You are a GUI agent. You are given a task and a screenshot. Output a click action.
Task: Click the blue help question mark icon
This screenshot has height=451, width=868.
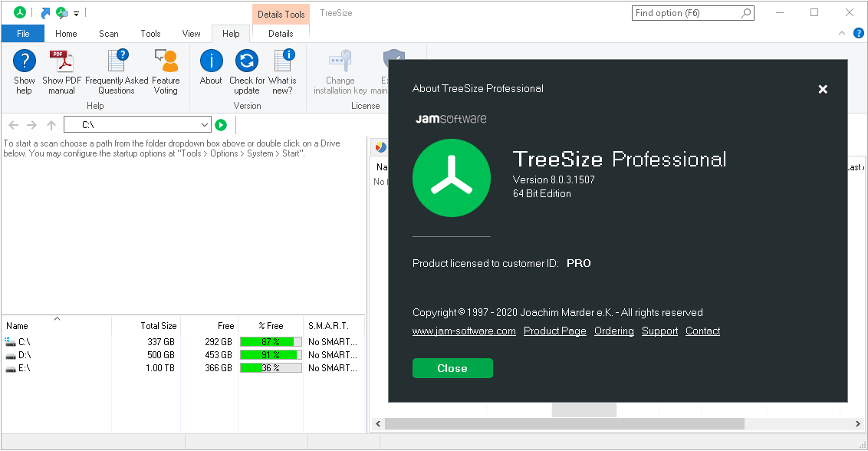pos(859,33)
